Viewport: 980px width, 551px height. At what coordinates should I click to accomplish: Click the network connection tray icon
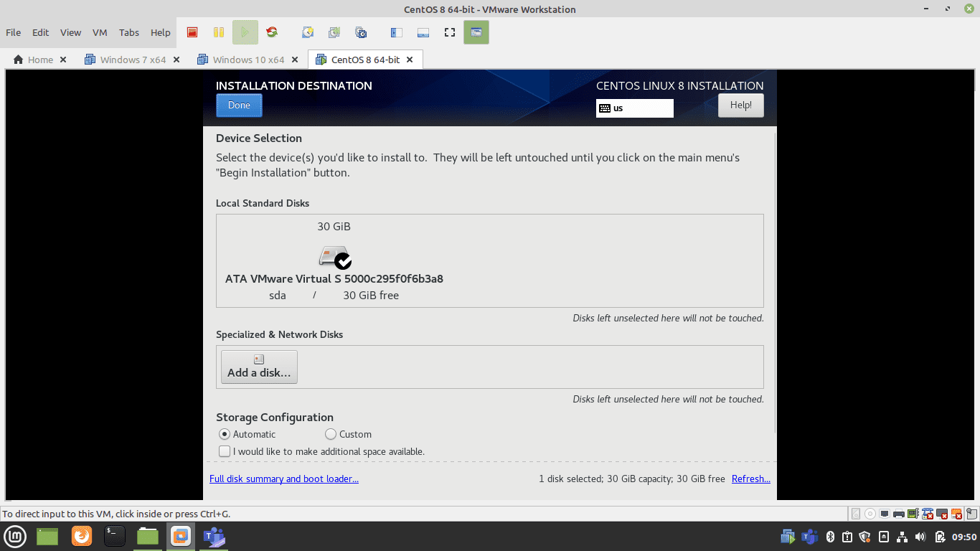[902, 537]
